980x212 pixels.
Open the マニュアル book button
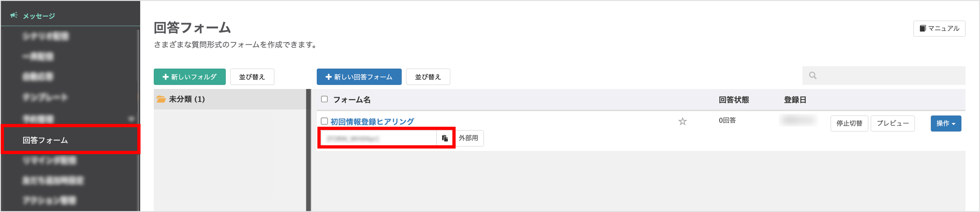pyautogui.click(x=939, y=28)
